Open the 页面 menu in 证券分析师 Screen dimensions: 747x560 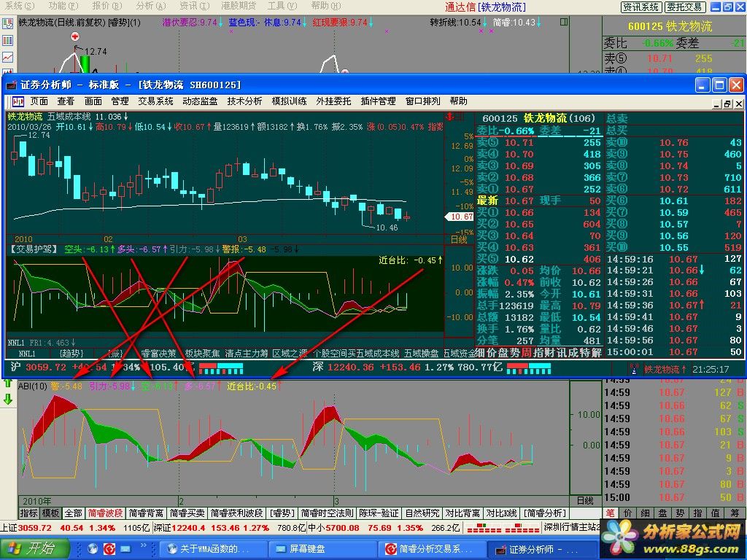tap(39, 101)
